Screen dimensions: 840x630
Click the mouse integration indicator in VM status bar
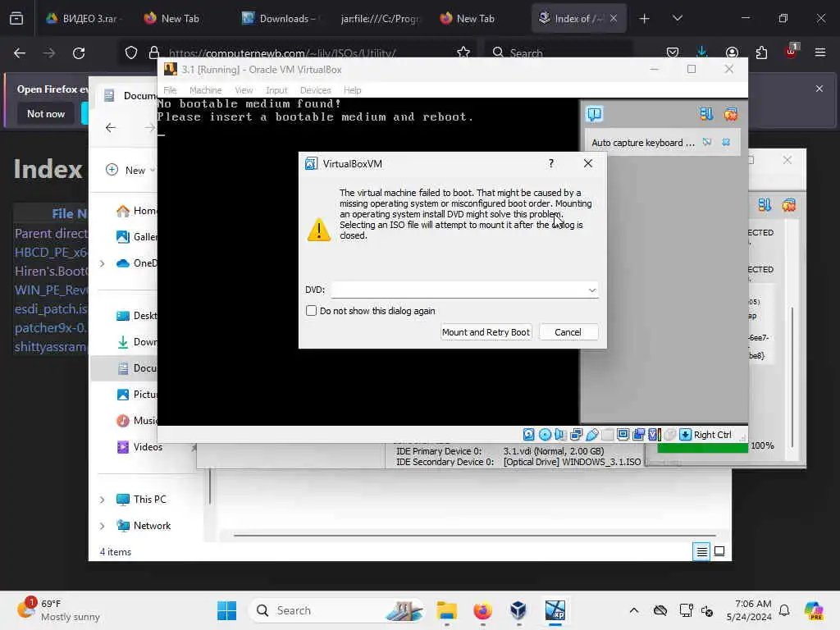tap(669, 435)
